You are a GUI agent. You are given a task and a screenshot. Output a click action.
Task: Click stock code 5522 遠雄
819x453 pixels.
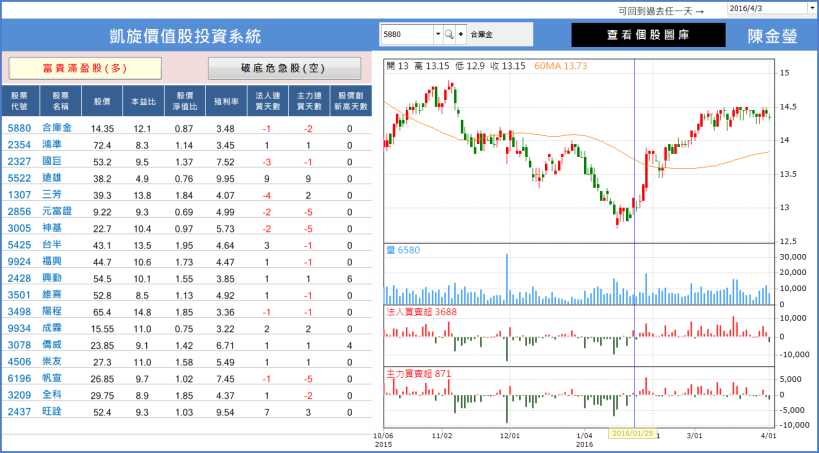click(19, 178)
